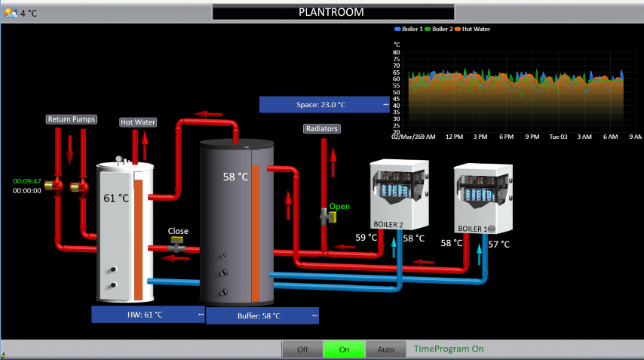
Task: Click the Radiators label
Action: [322, 128]
